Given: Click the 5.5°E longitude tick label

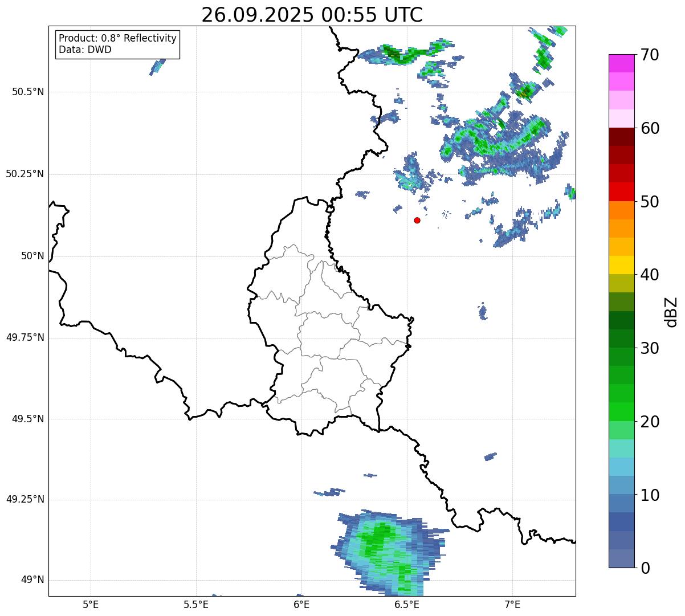Looking at the screenshot, I should pos(196,604).
